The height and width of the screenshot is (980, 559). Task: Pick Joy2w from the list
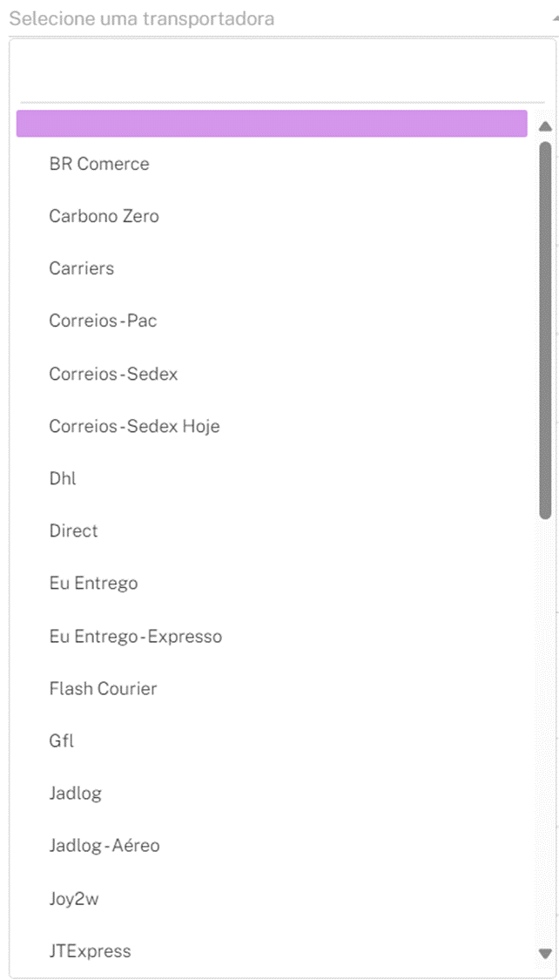pos(74,898)
